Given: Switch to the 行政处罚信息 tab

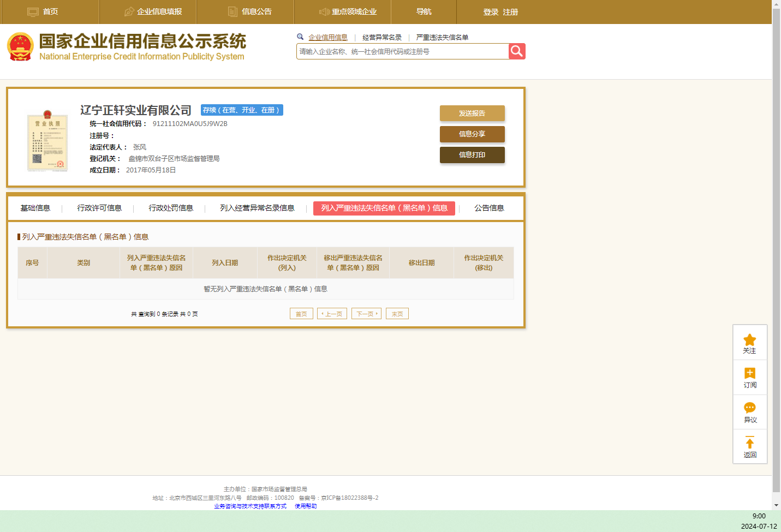Looking at the screenshot, I should tap(171, 208).
